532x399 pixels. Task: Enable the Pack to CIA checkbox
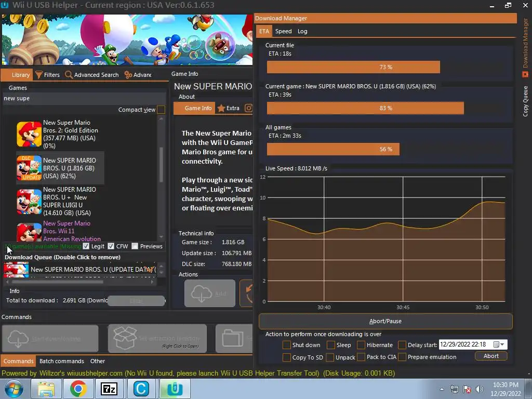[361, 357]
